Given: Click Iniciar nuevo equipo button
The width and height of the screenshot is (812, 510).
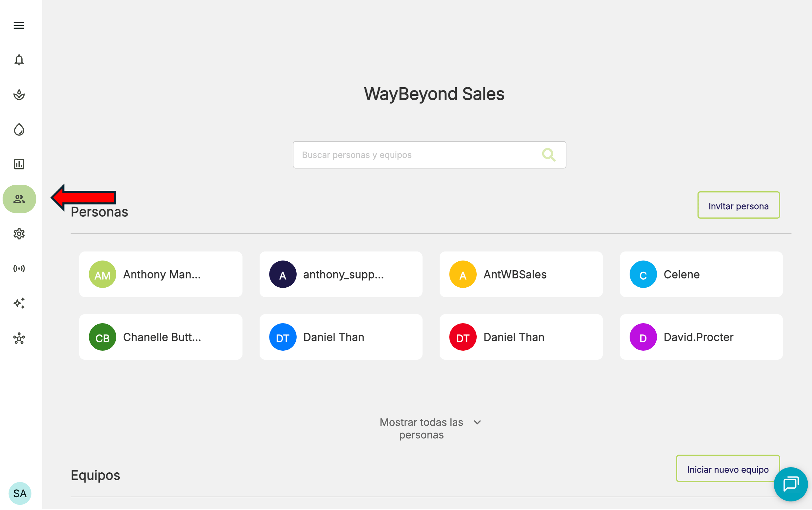Looking at the screenshot, I should point(728,468).
